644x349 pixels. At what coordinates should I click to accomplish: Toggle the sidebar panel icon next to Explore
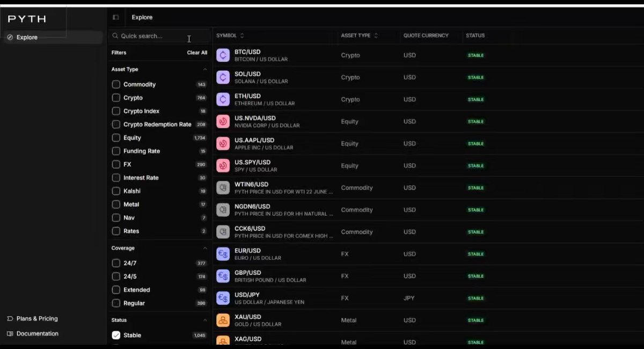115,17
